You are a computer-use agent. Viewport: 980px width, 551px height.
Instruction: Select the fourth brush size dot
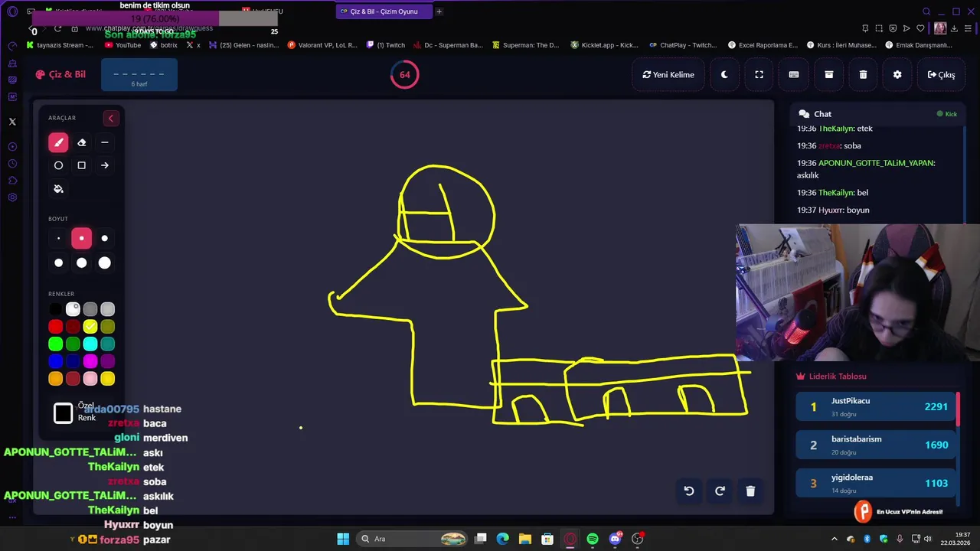point(58,263)
